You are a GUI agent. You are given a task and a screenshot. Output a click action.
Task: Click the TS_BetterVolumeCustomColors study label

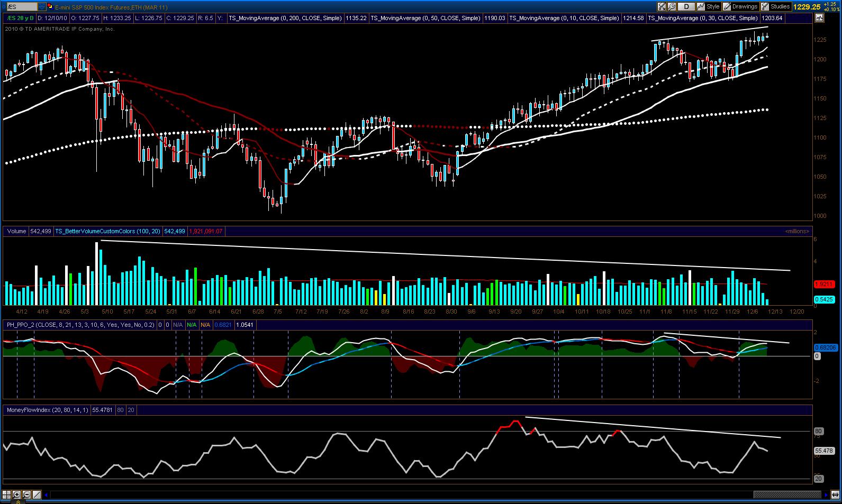coord(107,231)
